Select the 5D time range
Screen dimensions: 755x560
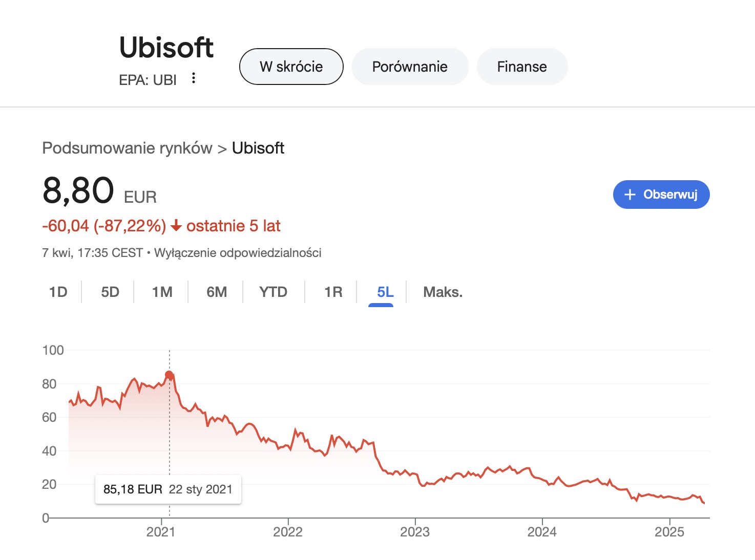pyautogui.click(x=110, y=292)
